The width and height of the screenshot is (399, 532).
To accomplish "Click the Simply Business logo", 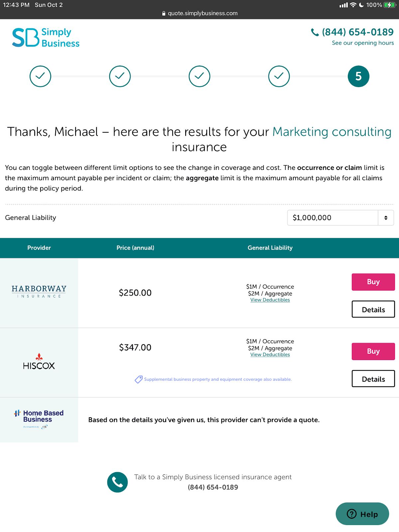I will click(46, 37).
